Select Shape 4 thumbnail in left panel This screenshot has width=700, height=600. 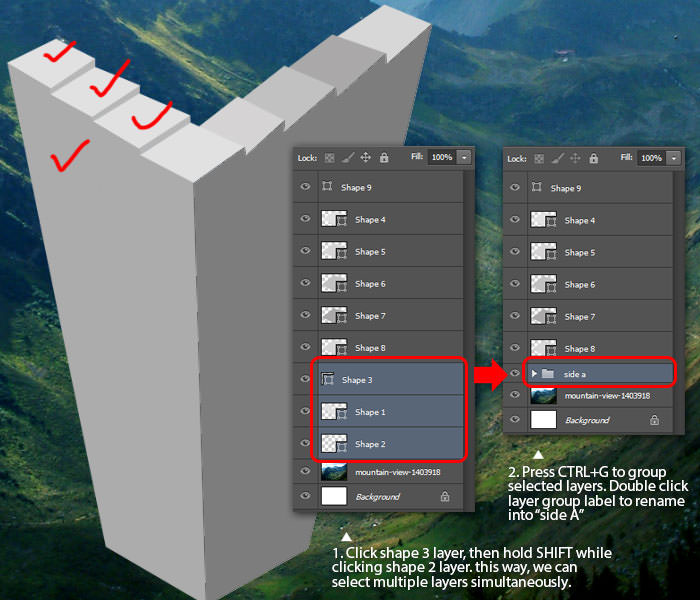point(334,219)
